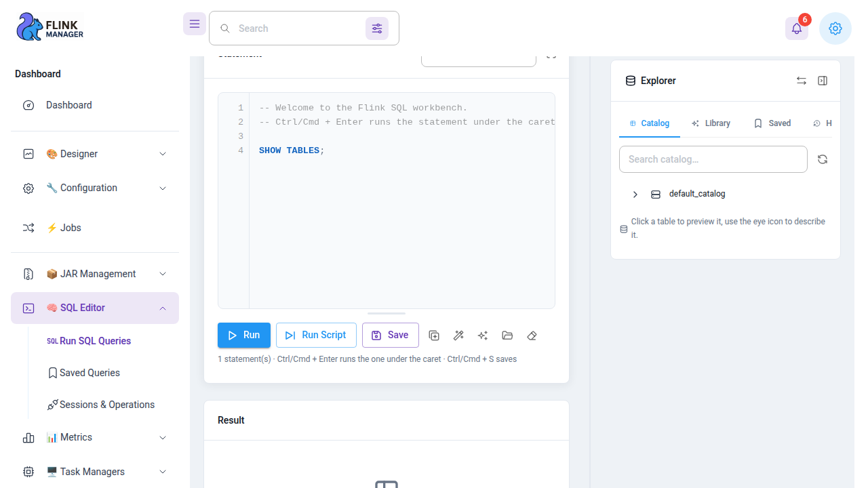Grab the editor resize handle bar
This screenshot has height=488, width=868.
[x=387, y=314]
